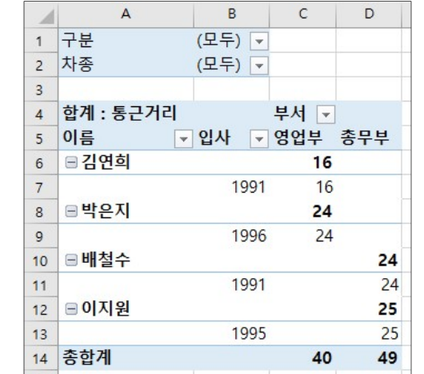This screenshot has height=374, width=424.
Task: Click the bold 24 subtotal for 박은지
Action: (303, 212)
